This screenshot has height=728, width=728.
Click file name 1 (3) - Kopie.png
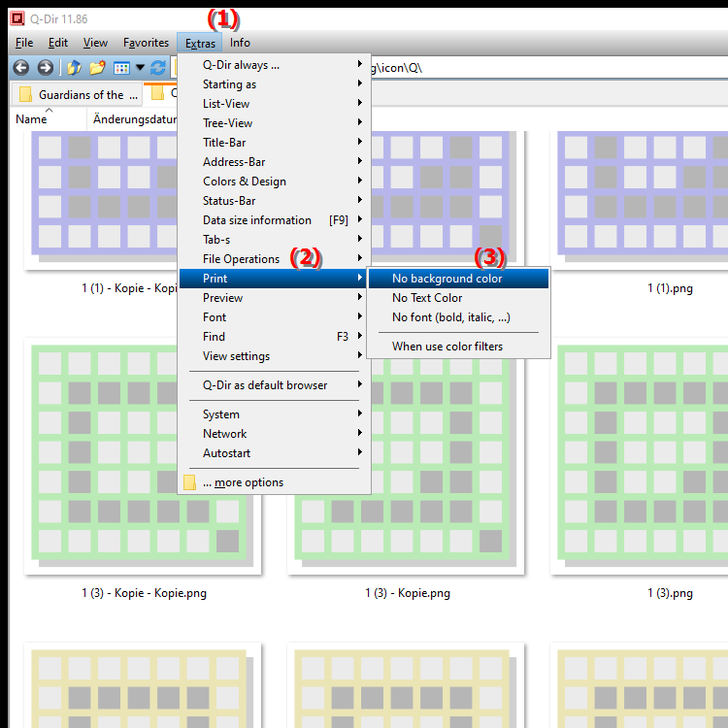pyautogui.click(x=407, y=593)
